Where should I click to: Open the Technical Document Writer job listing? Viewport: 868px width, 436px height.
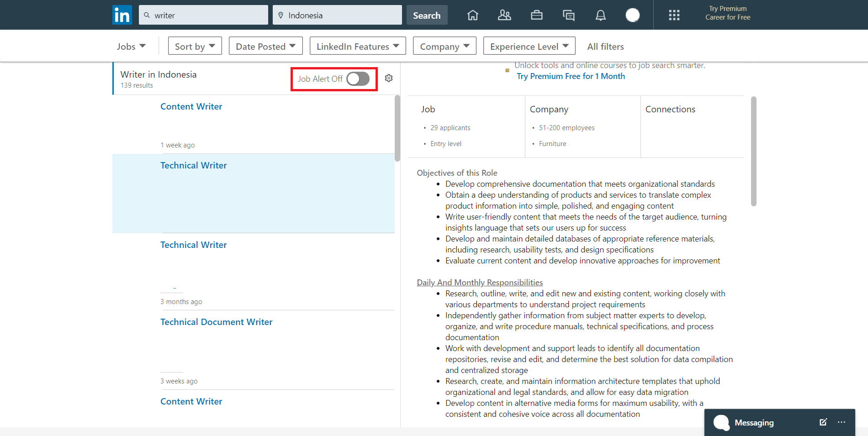216,322
